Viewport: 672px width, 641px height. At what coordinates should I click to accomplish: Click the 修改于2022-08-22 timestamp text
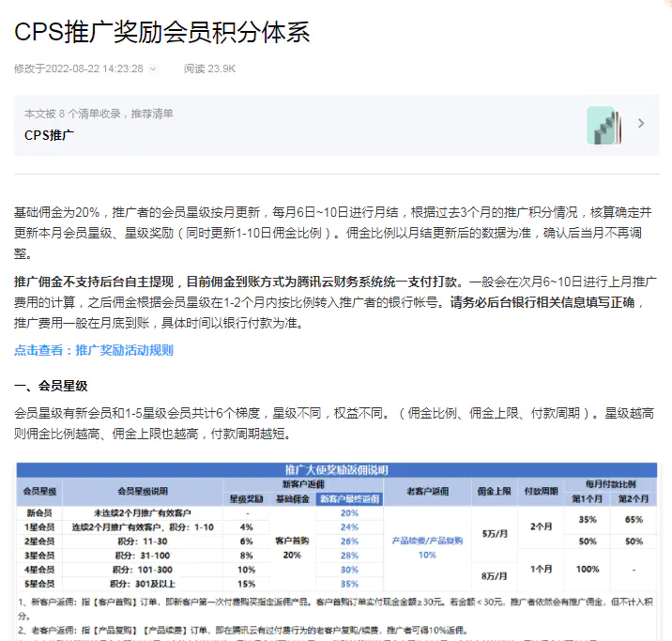[78, 69]
